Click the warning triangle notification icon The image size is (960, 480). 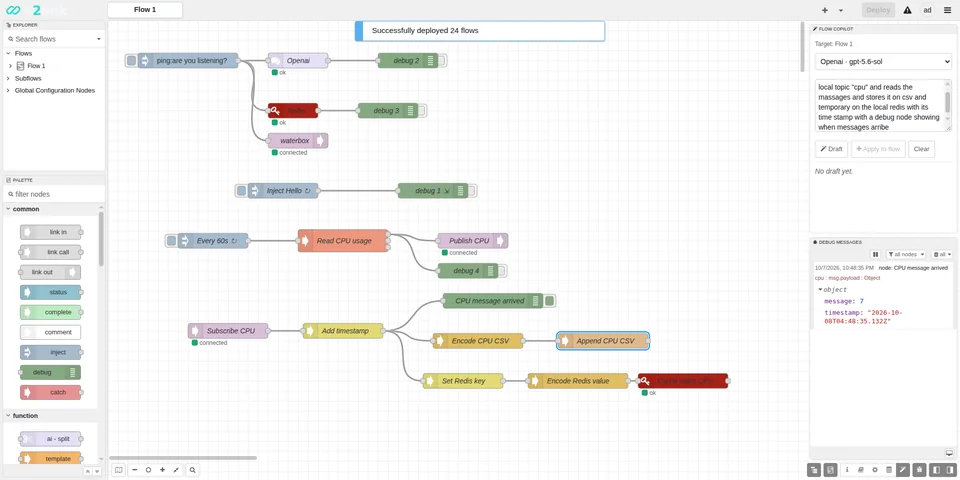[x=907, y=10]
